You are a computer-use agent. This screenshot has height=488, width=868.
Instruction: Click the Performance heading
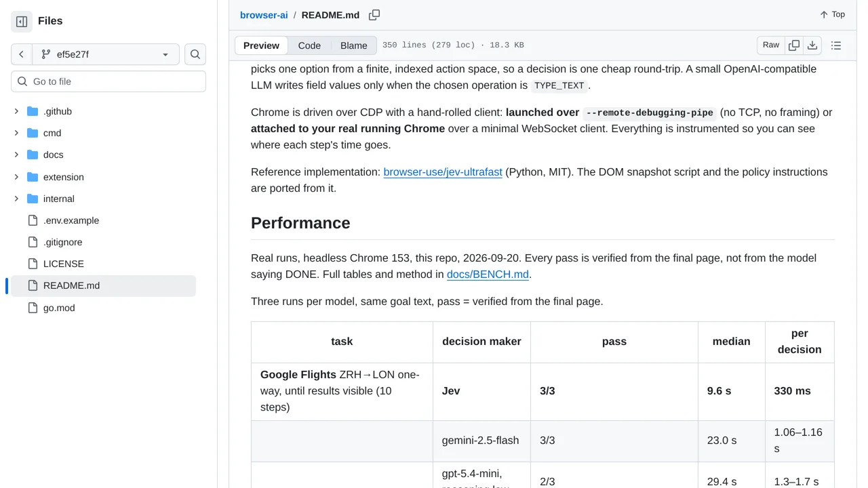[x=300, y=223]
